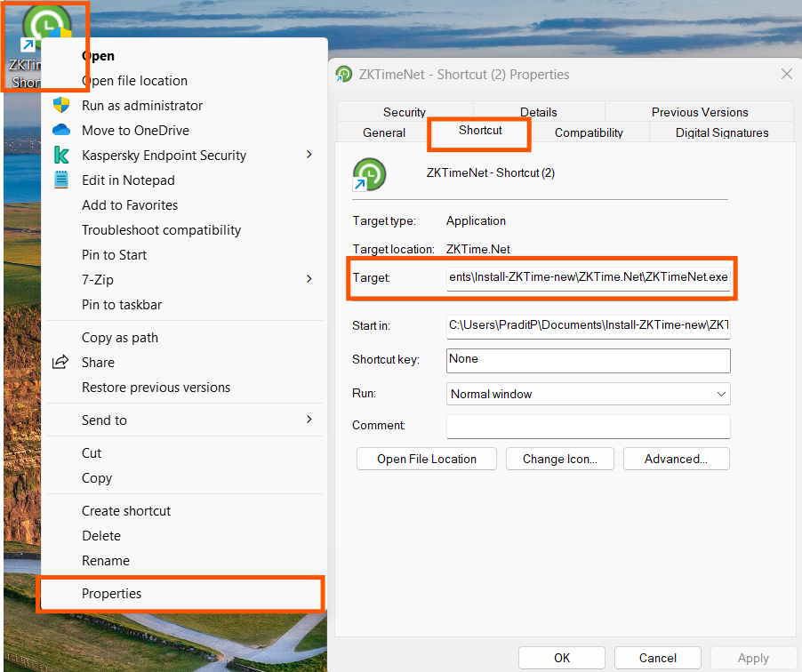Click the OneDrive cloud icon in the context menu
Screen dimensions: 802x672
[x=61, y=130]
